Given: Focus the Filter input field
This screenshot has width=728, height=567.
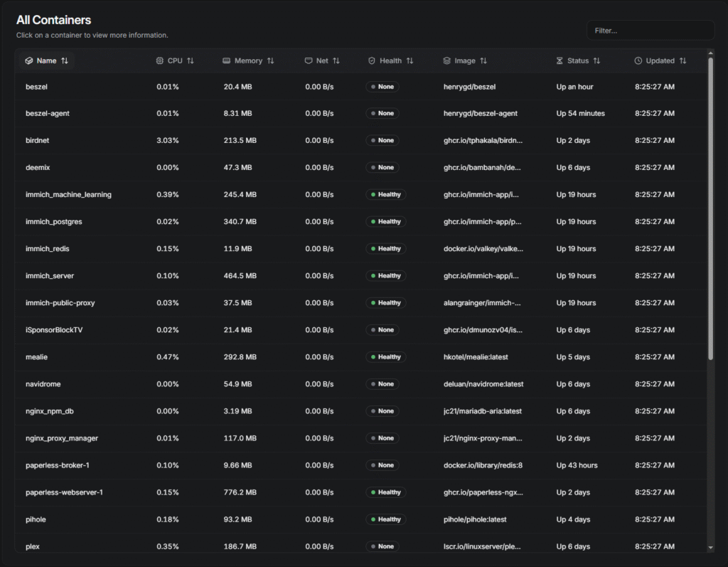Looking at the screenshot, I should point(650,31).
